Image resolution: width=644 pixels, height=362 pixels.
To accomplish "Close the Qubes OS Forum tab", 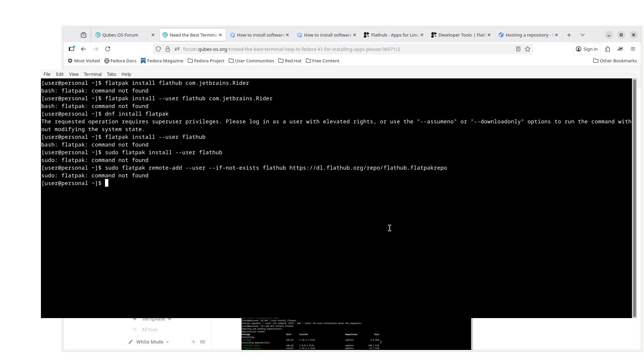I will coord(153,35).
